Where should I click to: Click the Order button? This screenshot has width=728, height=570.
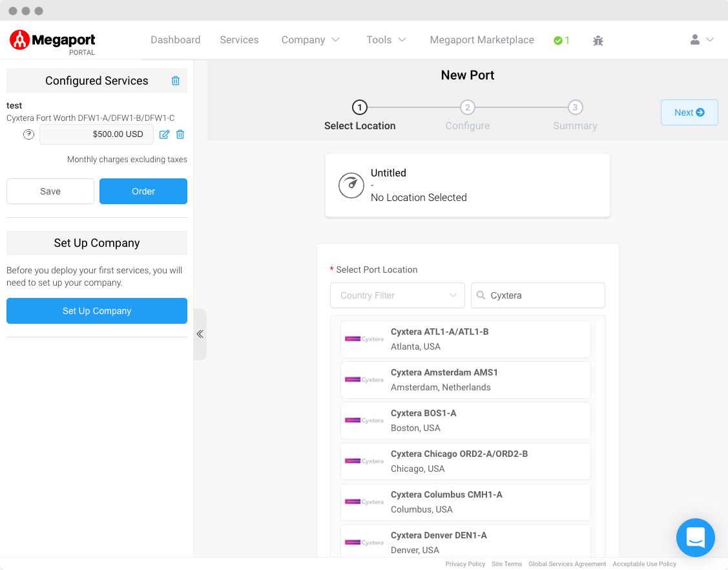(x=143, y=191)
